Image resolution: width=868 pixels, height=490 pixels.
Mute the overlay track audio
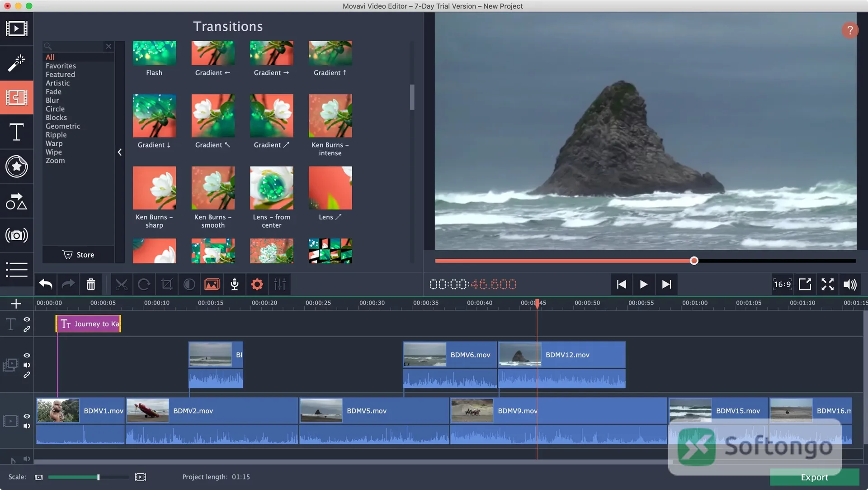pos(27,365)
